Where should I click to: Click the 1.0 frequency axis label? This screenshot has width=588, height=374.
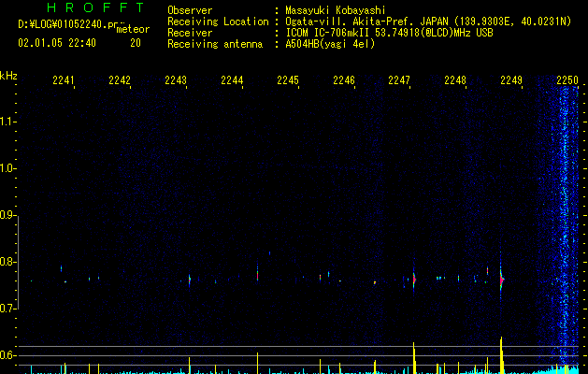click(7, 168)
